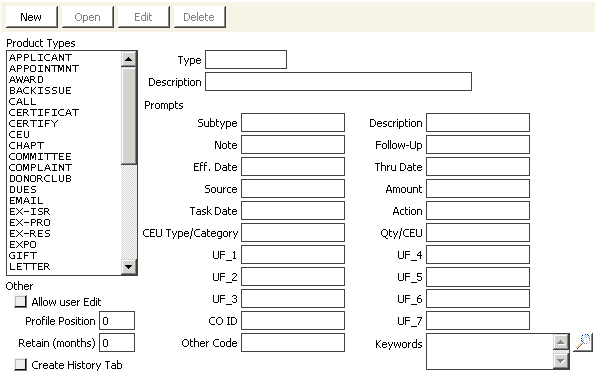The image size is (595, 374).
Task: Select AWARD product type
Action: click(26, 80)
